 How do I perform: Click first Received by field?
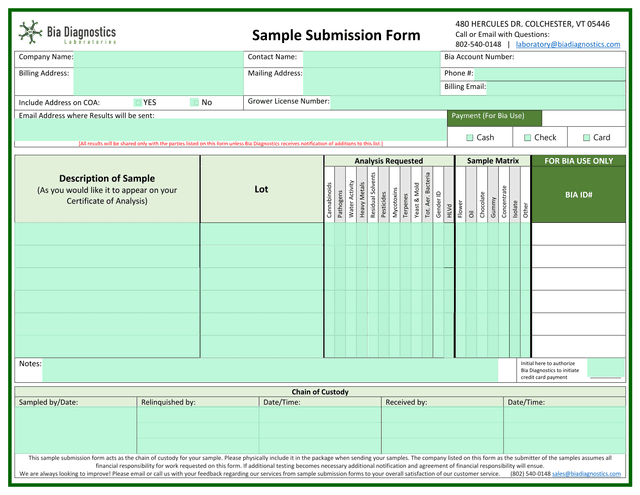[x=442, y=415]
